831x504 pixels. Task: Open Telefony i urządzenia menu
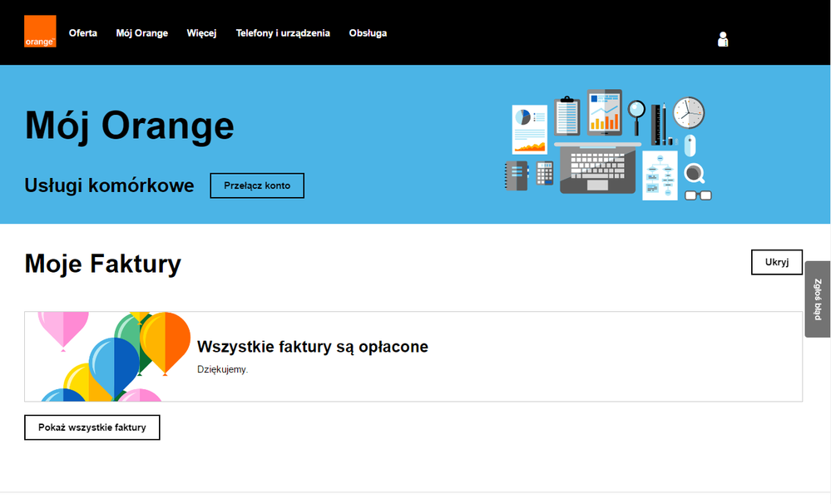283,33
